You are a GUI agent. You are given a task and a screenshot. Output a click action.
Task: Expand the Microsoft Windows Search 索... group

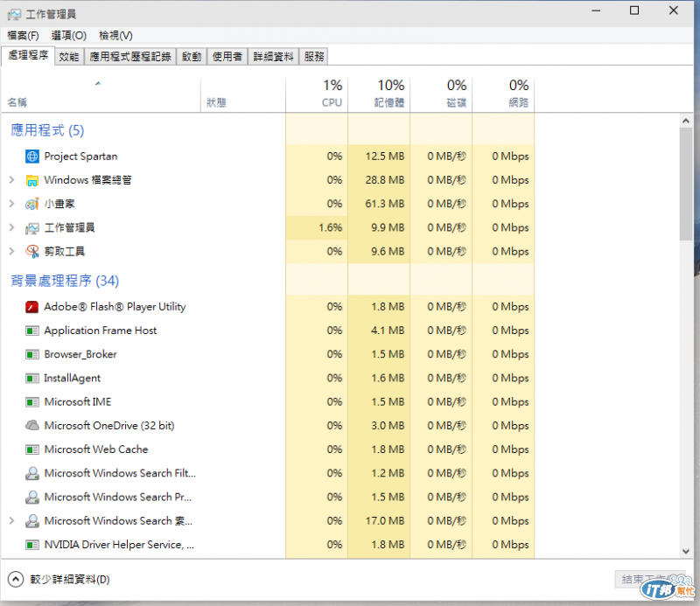11,521
